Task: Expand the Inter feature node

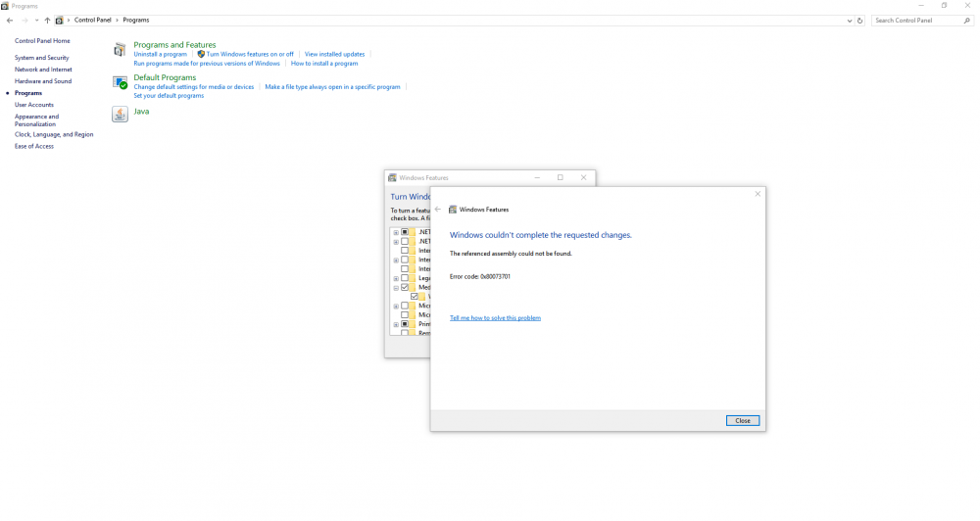Action: point(396,260)
